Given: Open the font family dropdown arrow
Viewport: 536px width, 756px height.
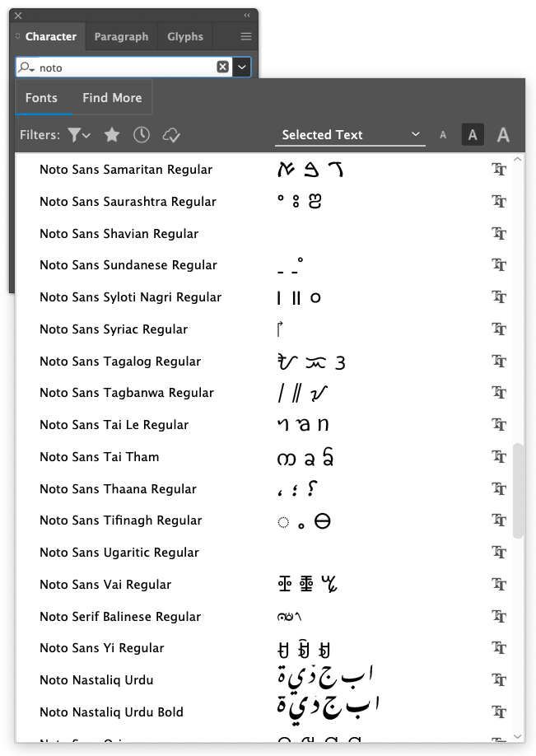Looking at the screenshot, I should [241, 67].
